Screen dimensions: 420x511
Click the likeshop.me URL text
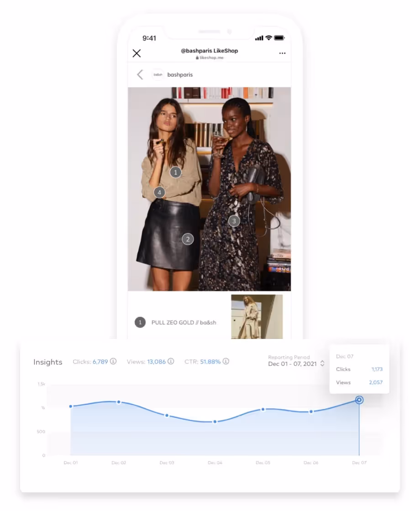[x=212, y=57]
